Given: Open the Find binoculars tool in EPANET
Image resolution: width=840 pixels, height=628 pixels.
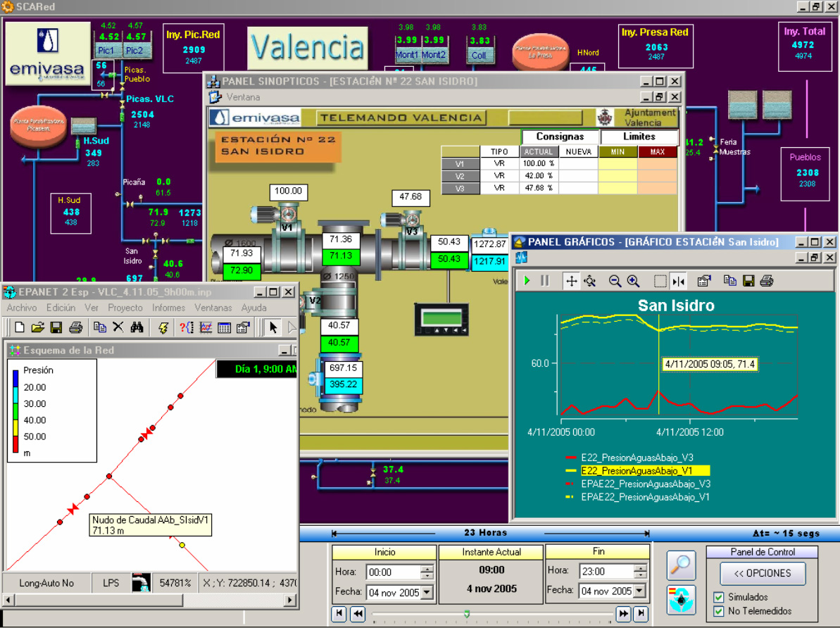Looking at the screenshot, I should point(137,327).
